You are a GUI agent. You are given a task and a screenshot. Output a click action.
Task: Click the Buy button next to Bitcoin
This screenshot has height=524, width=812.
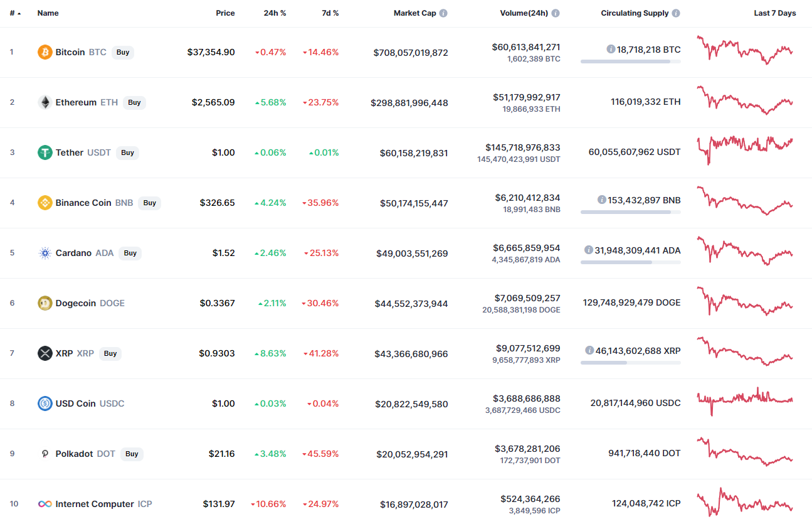point(123,52)
